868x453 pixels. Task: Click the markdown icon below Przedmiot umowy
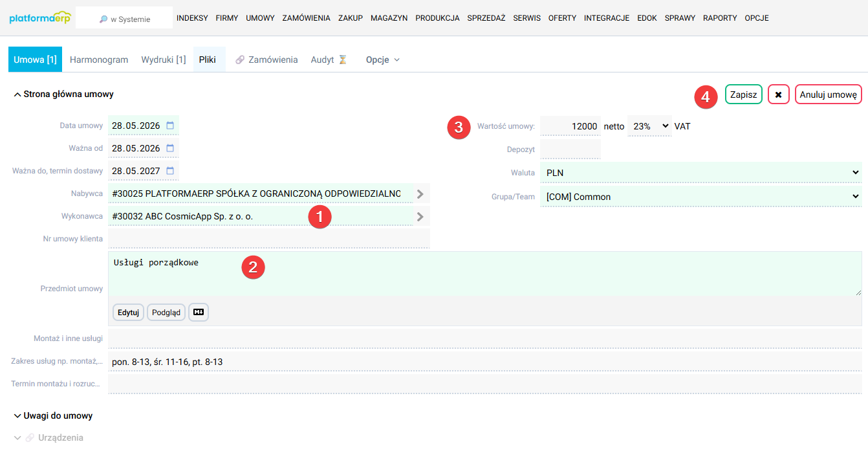coord(199,312)
